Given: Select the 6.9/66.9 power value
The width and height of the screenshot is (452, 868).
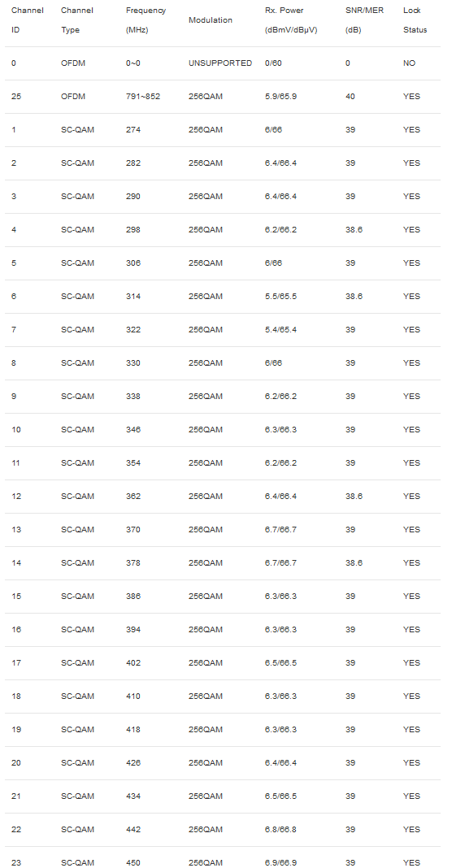Looking at the screenshot, I should pos(280,862).
